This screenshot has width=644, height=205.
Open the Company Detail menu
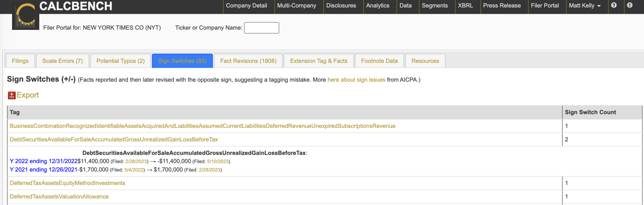click(246, 6)
